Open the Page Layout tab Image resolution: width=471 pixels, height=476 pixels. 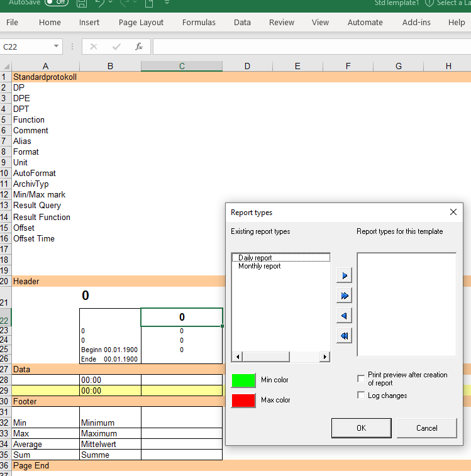(x=141, y=22)
